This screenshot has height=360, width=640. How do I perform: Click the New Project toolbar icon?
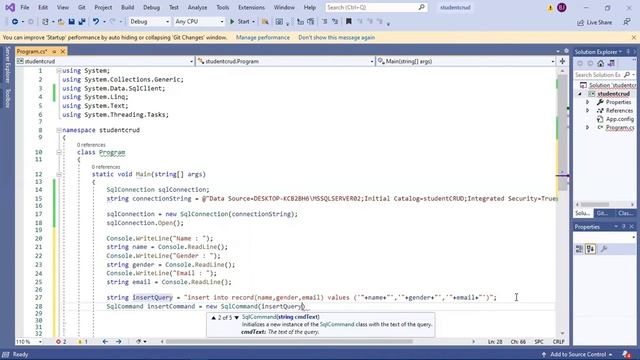click(x=45, y=22)
